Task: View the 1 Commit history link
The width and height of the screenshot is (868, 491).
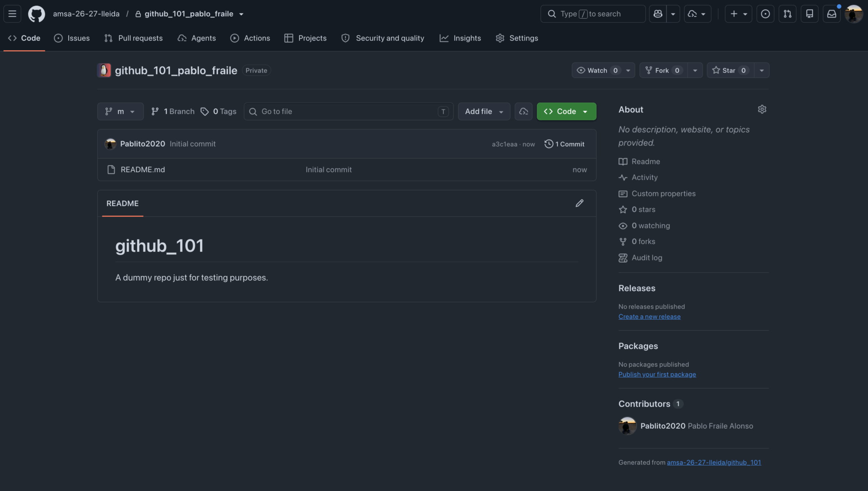Action: 565,144
